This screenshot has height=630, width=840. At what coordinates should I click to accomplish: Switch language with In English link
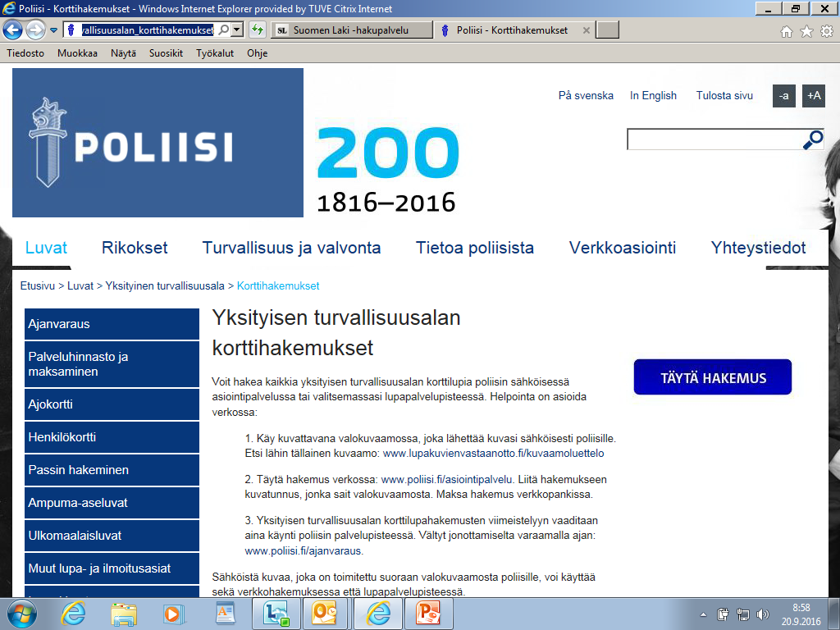pos(653,95)
